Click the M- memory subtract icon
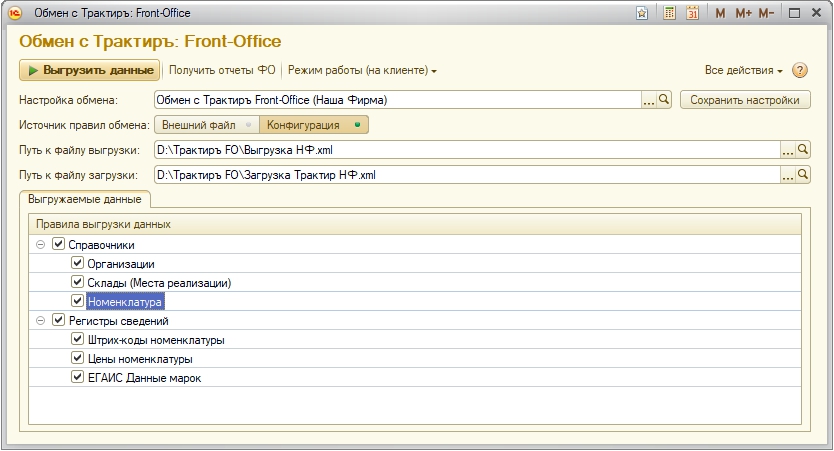The image size is (834, 451). (x=767, y=14)
